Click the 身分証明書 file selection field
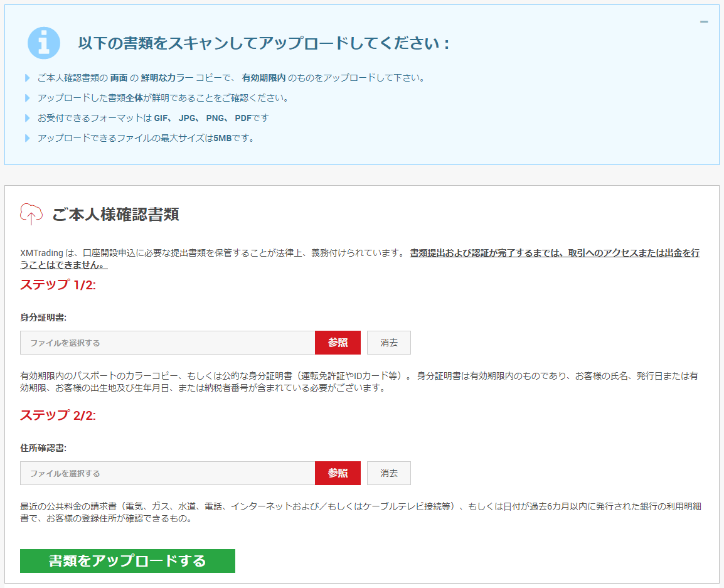Viewport: 724px width, 588px height. tap(168, 343)
